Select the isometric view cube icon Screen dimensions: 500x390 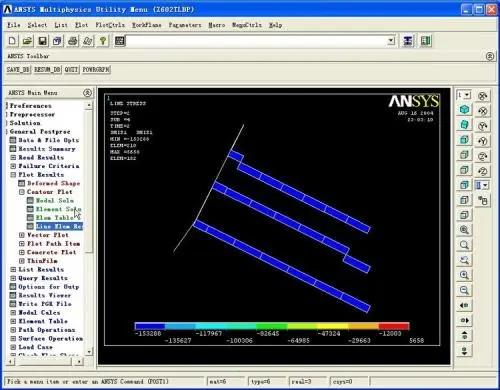click(464, 109)
